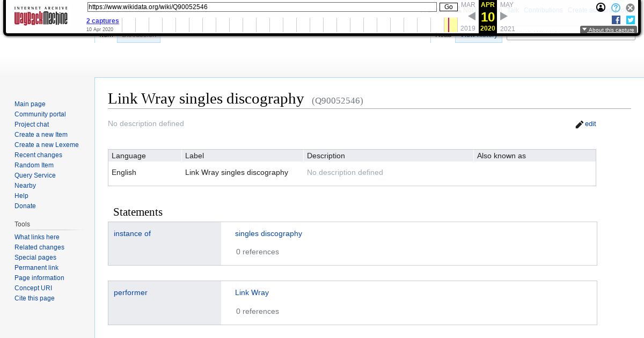Open Community portal link
The height and width of the screenshot is (338, 644).
(40, 114)
